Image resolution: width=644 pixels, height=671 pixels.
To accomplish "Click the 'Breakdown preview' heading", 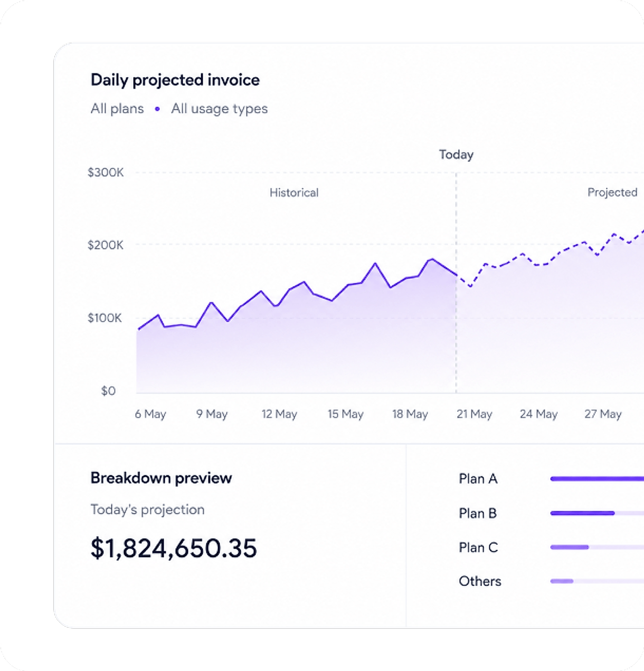I will (161, 478).
